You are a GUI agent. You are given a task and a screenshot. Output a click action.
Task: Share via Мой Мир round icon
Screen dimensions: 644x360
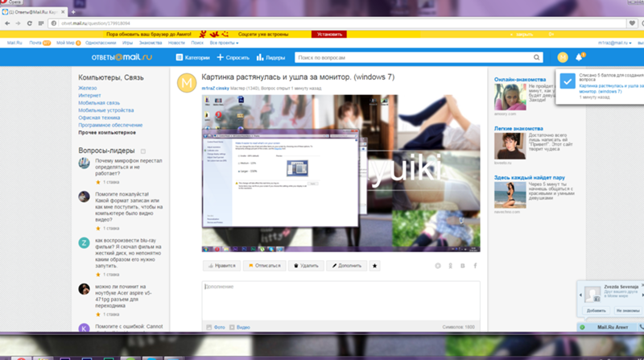pos(438,266)
